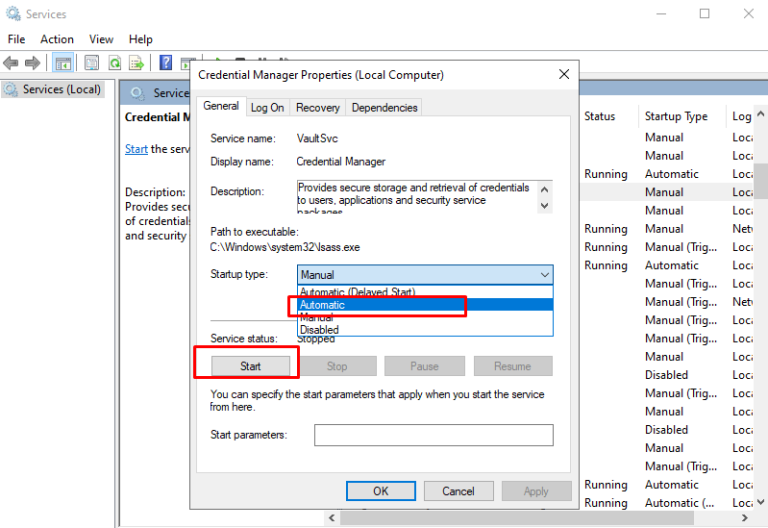768x528 pixels.
Task: Click the horizontal scrollbar left arrow
Action: coord(332,518)
